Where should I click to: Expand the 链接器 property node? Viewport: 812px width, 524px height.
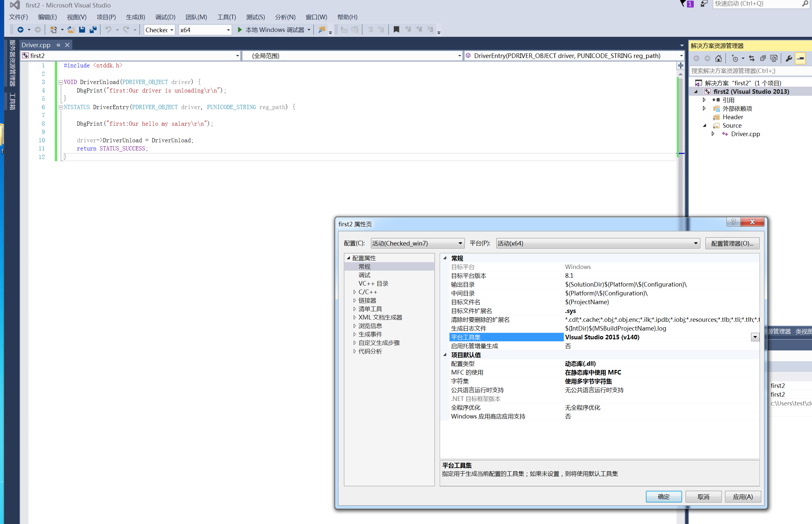(x=355, y=301)
